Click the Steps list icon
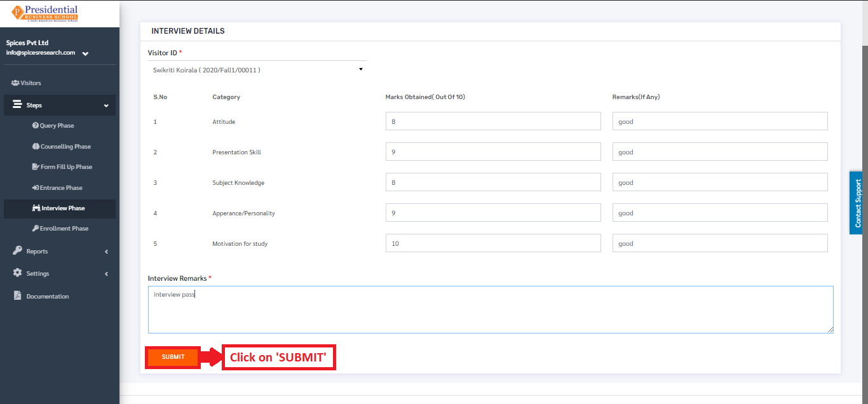This screenshot has width=868, height=404. tap(17, 105)
